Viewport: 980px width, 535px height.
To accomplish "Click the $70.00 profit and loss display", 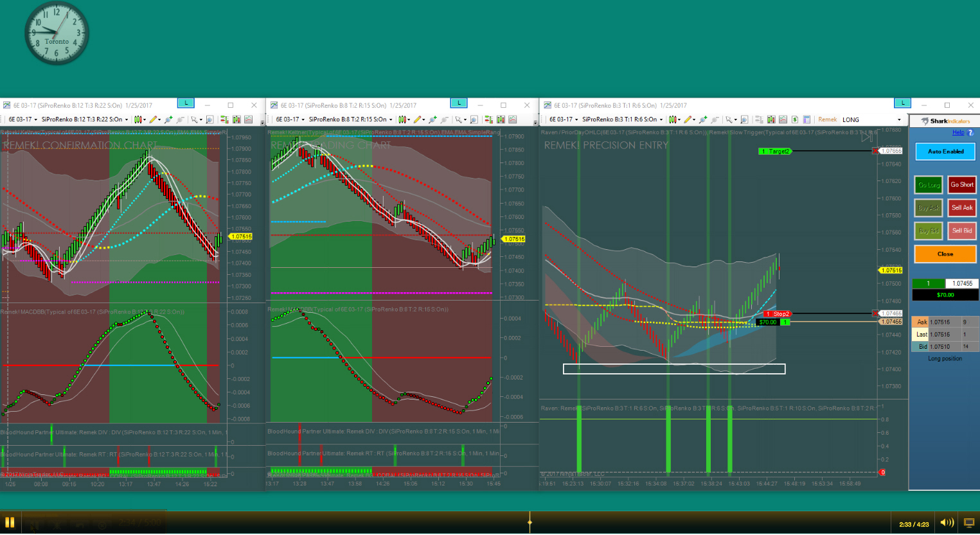I will point(945,295).
